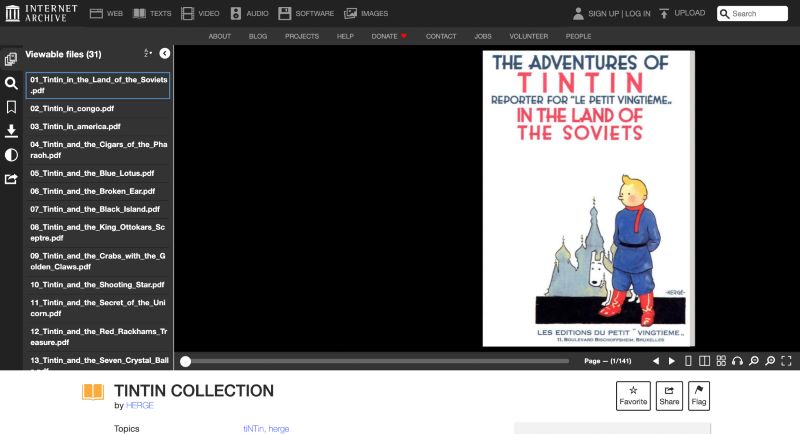Open the viewable files panel icon
The width and height of the screenshot is (800, 434).
point(11,59)
